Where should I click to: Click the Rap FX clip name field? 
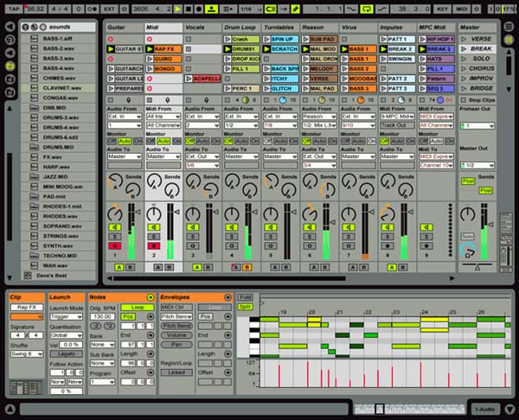click(x=27, y=308)
